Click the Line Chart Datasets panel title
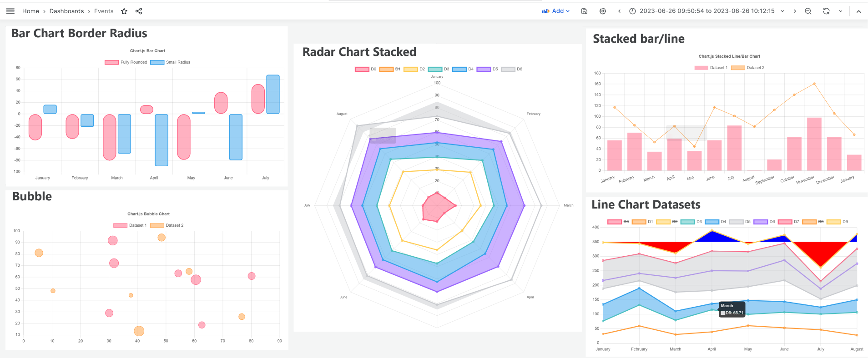This screenshot has height=358, width=868. [646, 205]
